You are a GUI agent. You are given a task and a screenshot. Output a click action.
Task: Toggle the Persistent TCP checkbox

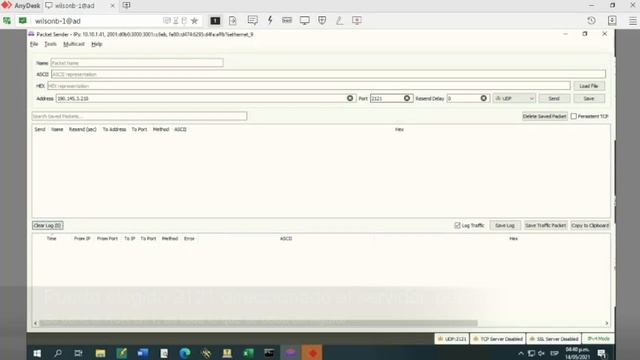point(573,116)
